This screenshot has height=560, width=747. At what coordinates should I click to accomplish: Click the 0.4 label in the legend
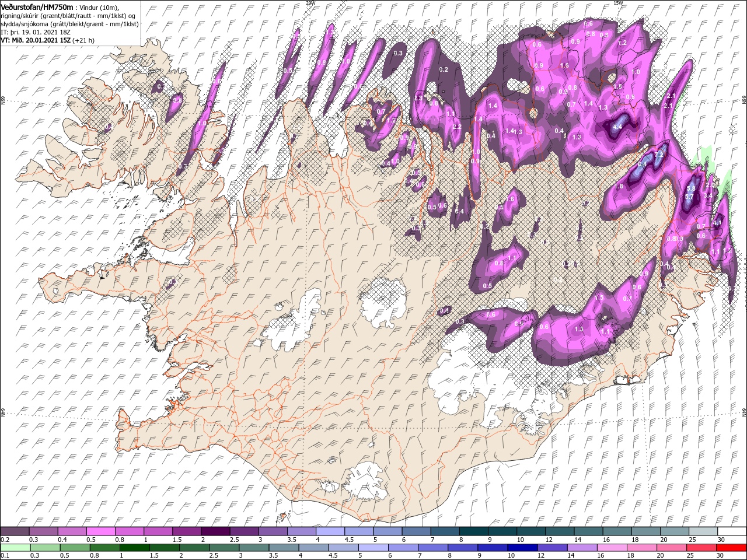[x=62, y=540]
